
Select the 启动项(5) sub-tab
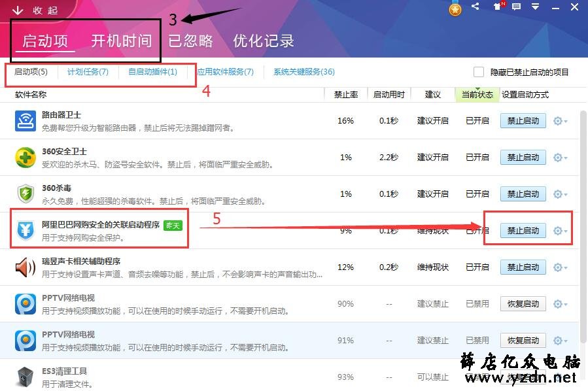(x=31, y=72)
